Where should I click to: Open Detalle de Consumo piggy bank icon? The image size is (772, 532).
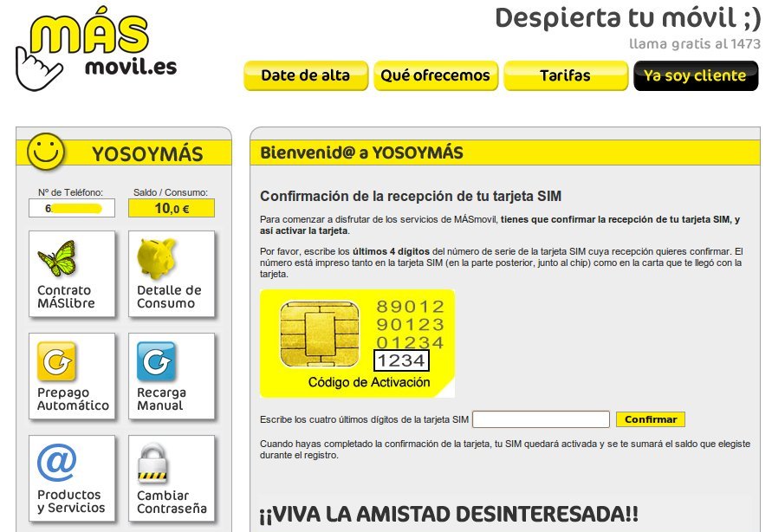(156, 258)
